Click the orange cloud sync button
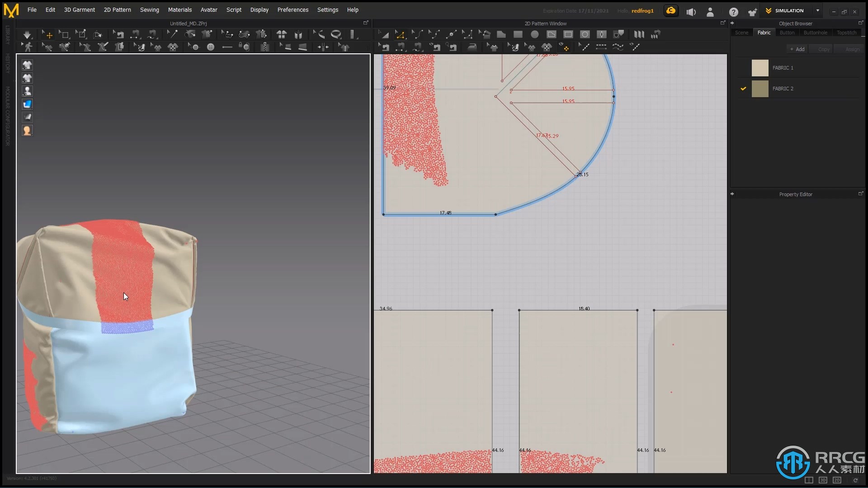The image size is (868, 488). coord(671,10)
